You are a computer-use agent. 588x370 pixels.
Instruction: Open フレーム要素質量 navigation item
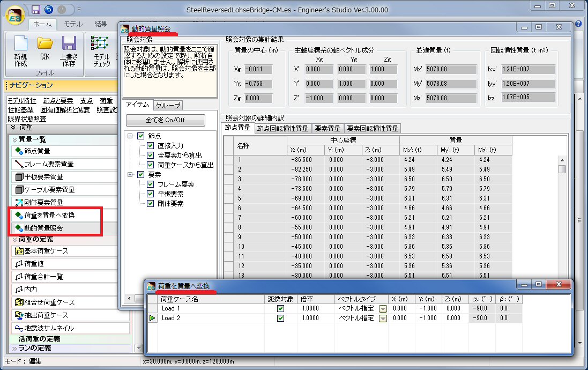64,164
